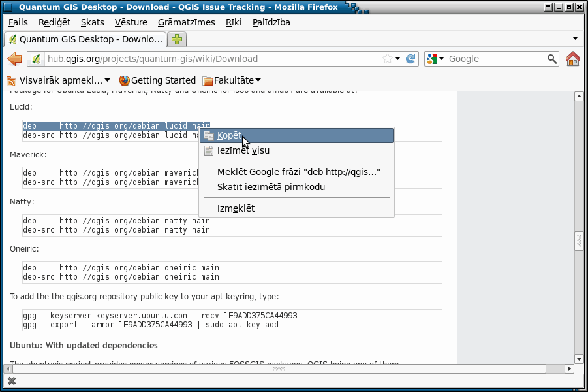The width and height of the screenshot is (588, 392).
Task: Open the list all tabs dropdown
Action: coord(575,39)
